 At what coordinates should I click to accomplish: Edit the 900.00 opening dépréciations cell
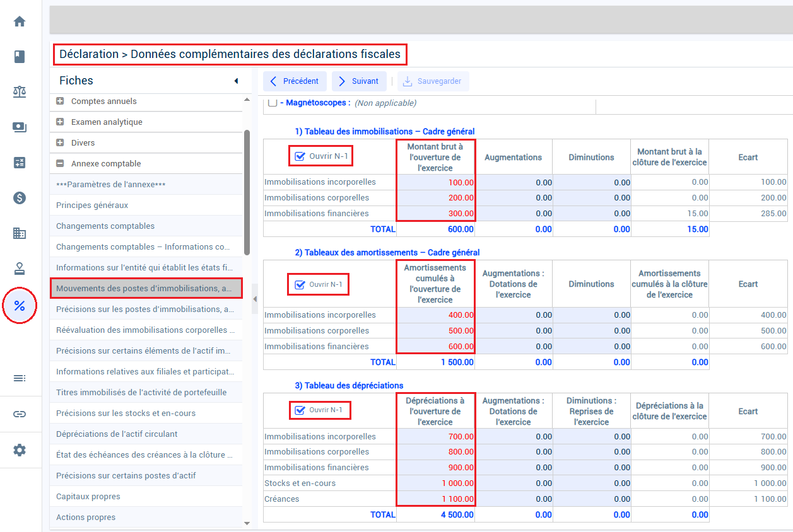[x=436, y=468]
